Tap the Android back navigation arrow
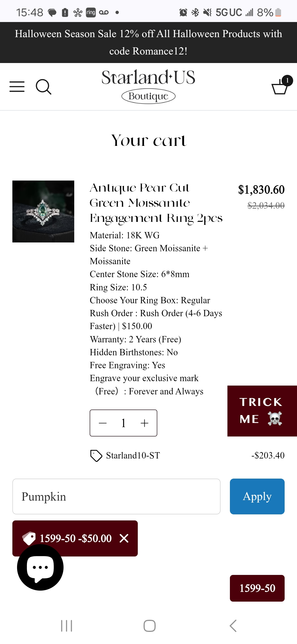The height and width of the screenshot is (644, 297). point(233,626)
